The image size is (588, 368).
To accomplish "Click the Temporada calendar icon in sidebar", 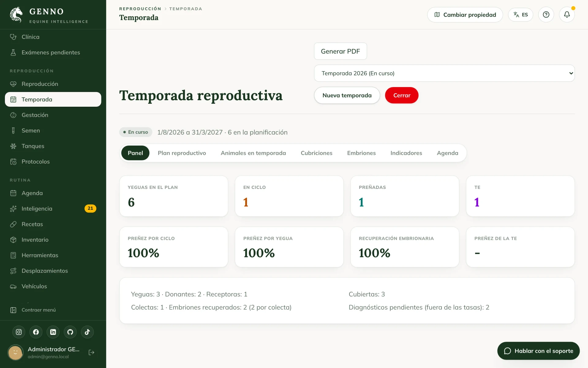I will pos(13,99).
